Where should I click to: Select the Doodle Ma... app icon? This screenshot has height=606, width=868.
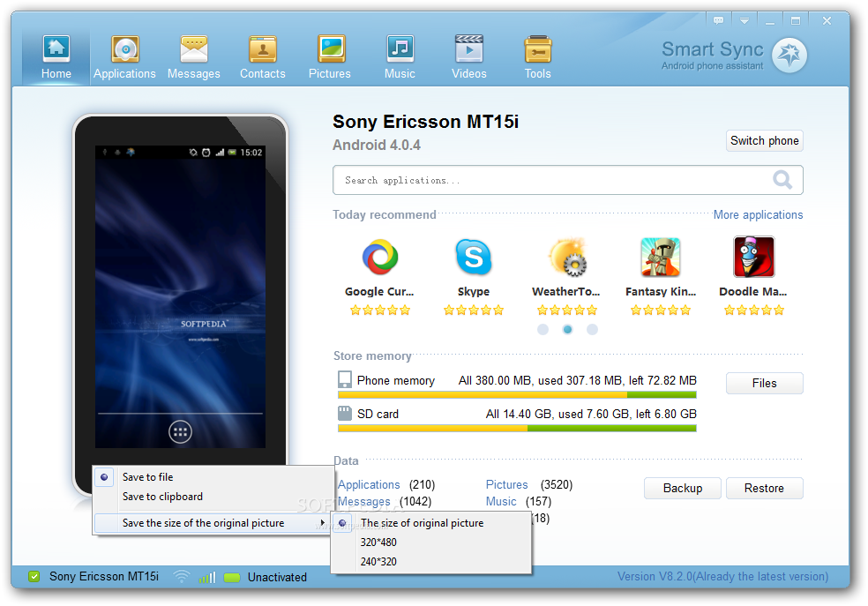754,257
